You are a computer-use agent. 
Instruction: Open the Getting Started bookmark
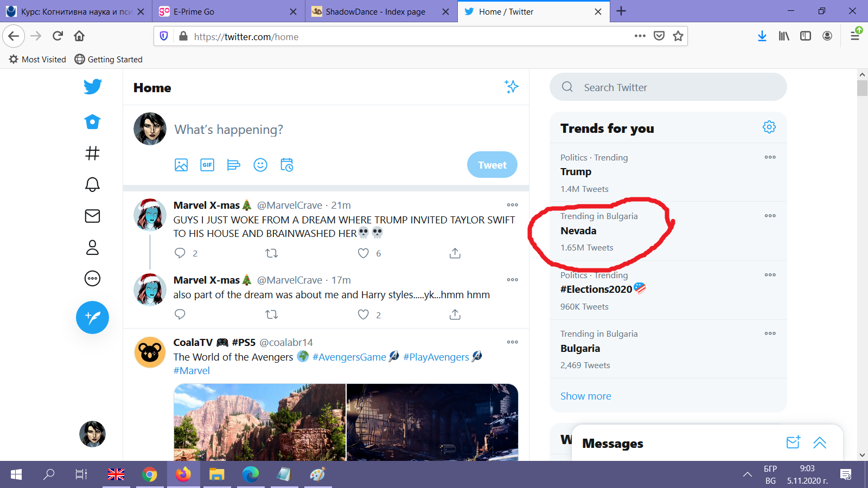point(108,59)
